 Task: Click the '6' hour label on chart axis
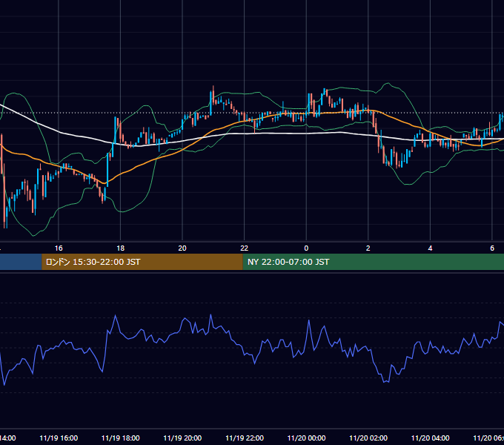[492, 248]
